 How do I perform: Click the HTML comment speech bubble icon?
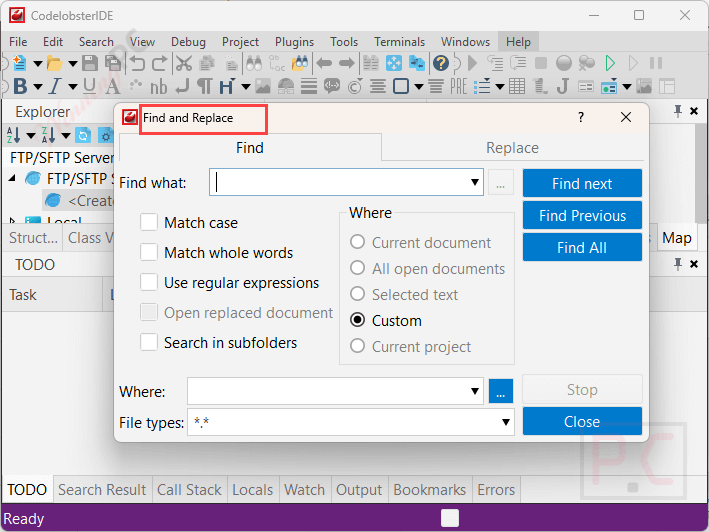coord(332,86)
